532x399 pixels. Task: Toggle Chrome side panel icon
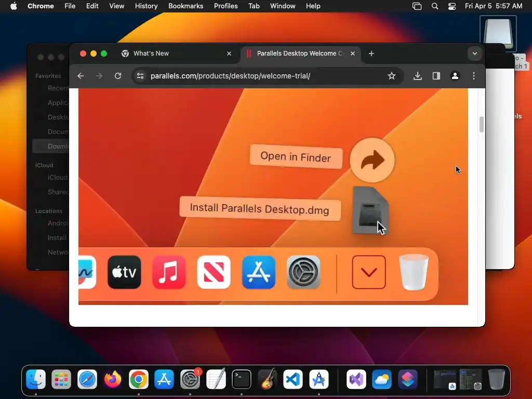436,76
